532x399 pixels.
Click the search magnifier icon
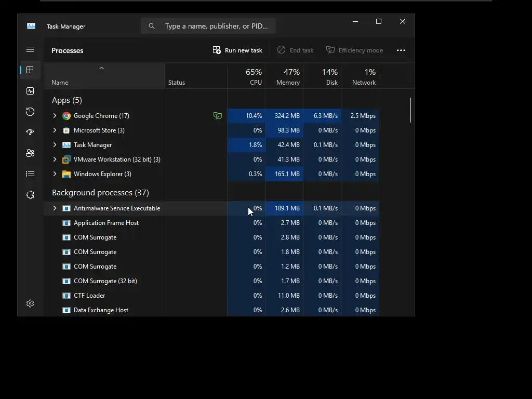[x=152, y=26]
